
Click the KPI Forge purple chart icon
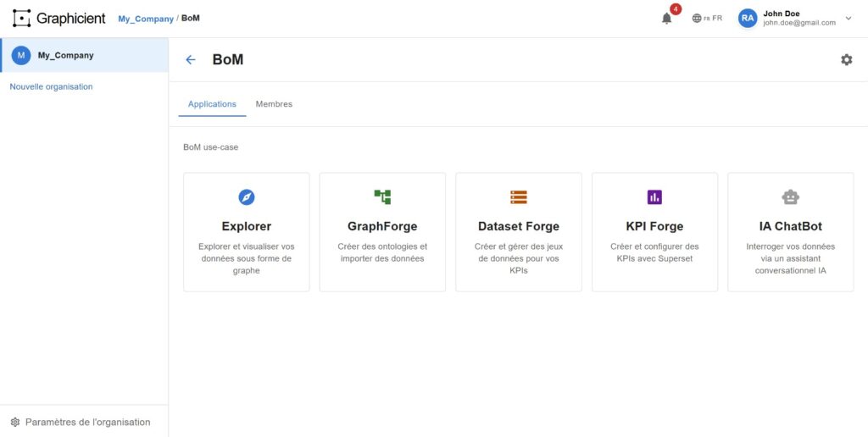(x=654, y=197)
